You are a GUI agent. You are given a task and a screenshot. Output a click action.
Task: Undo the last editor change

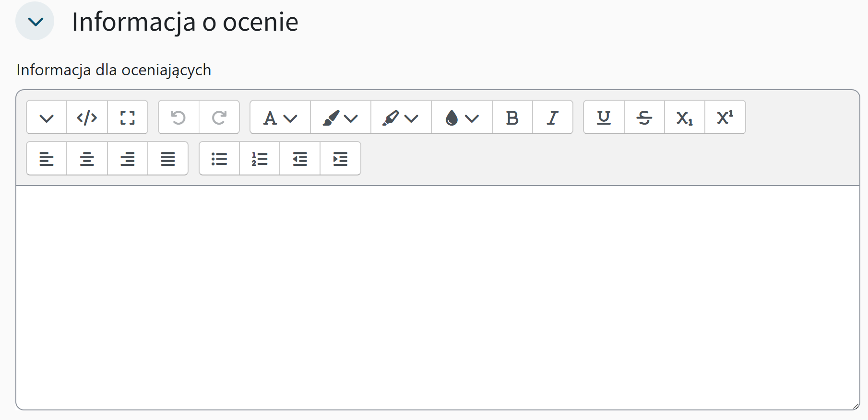[x=178, y=117]
